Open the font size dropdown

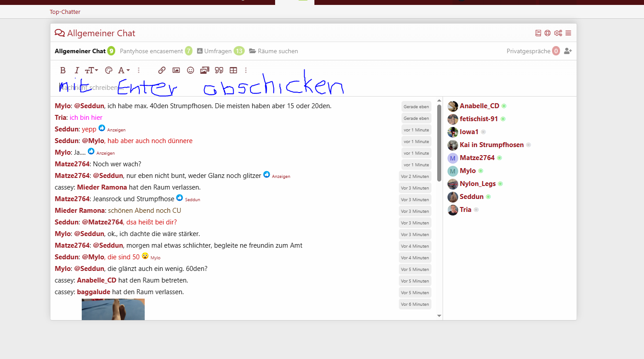[x=92, y=70]
